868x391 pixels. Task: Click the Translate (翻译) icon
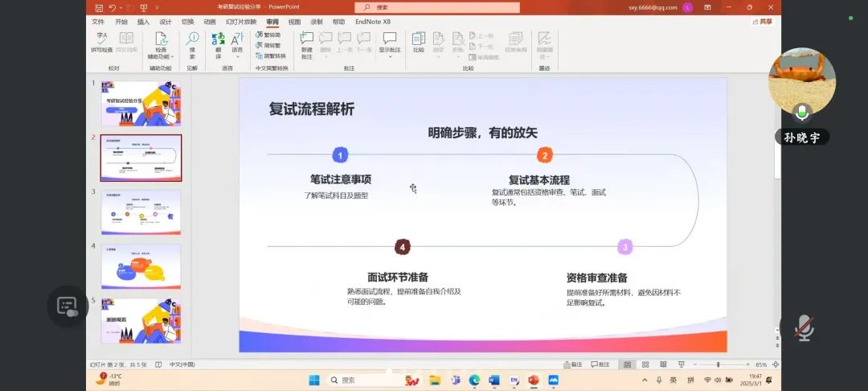(x=218, y=43)
